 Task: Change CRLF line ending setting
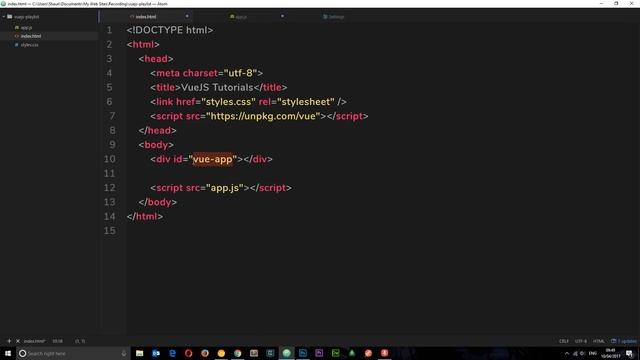[564, 341]
